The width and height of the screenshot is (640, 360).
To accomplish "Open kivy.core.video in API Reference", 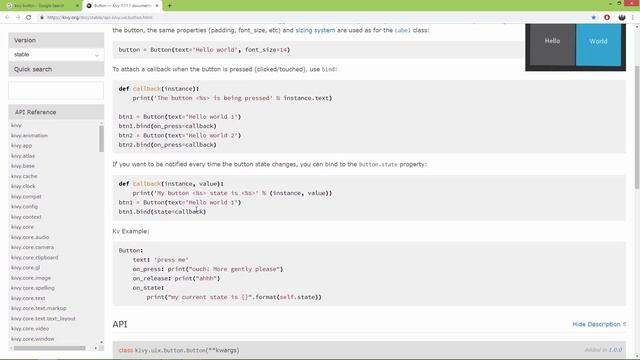I will pyautogui.click(x=30, y=329).
